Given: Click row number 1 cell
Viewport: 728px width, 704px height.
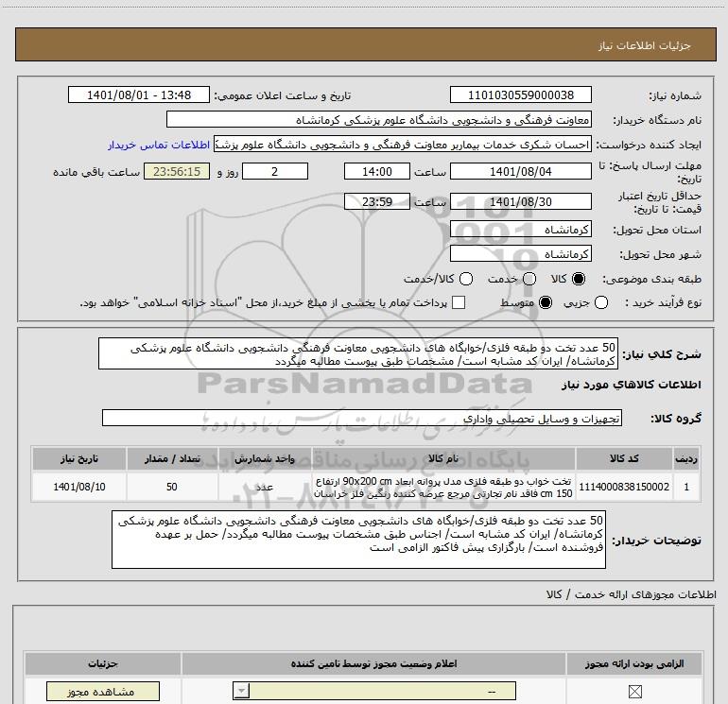Looking at the screenshot, I should tap(686, 487).
